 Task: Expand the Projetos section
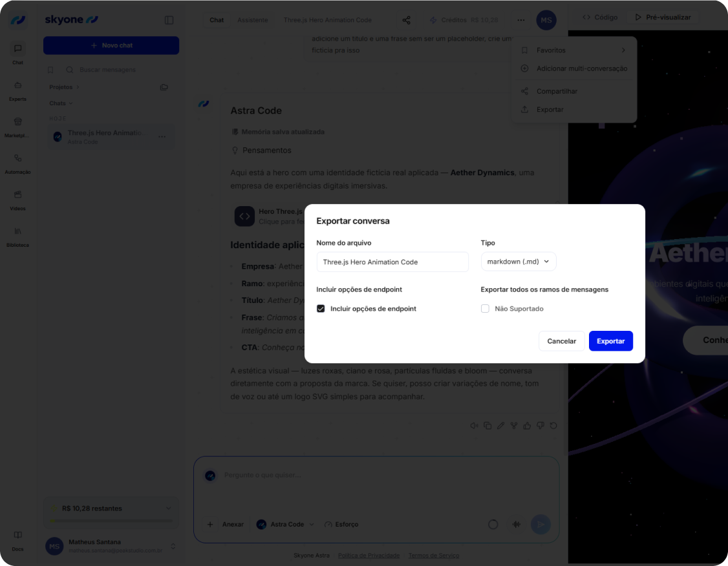click(65, 87)
